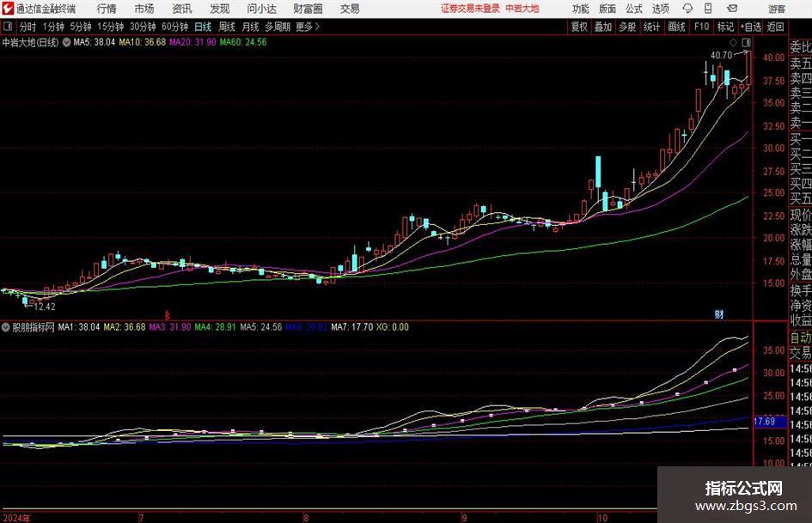Image resolution: width=812 pixels, height=523 pixels.
Task: Click the MA10: 36.68 indicator value
Action: click(143, 42)
